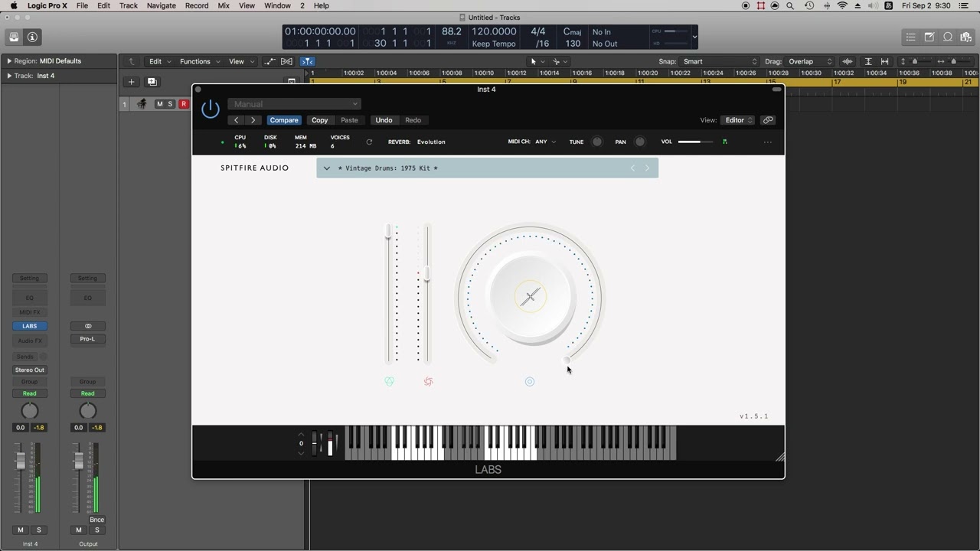Toggle the Flex view icon

click(286, 61)
